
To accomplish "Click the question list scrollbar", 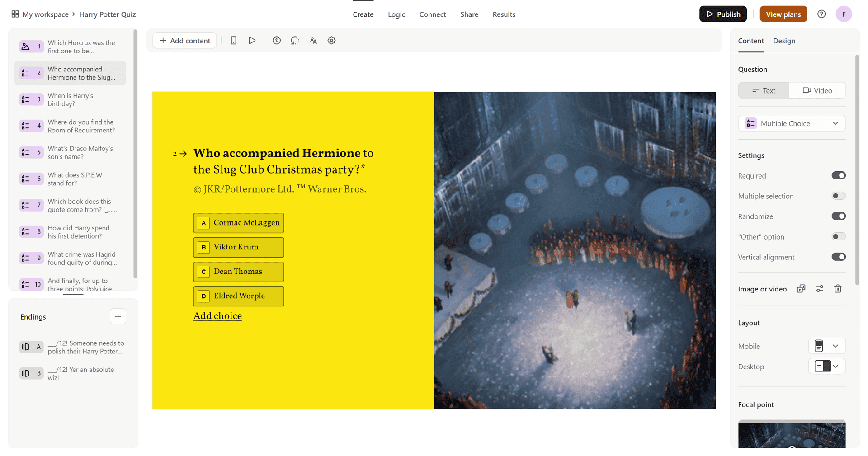I will (135, 154).
